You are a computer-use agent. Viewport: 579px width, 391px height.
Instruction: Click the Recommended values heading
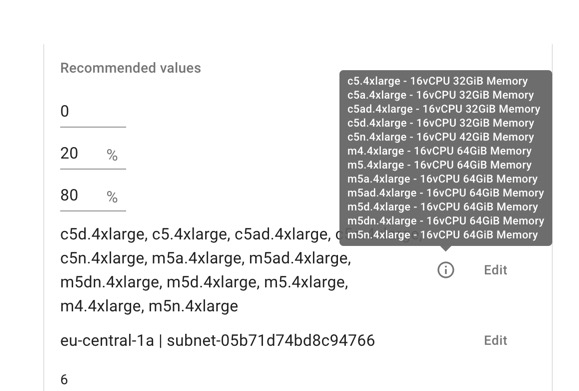[131, 68]
